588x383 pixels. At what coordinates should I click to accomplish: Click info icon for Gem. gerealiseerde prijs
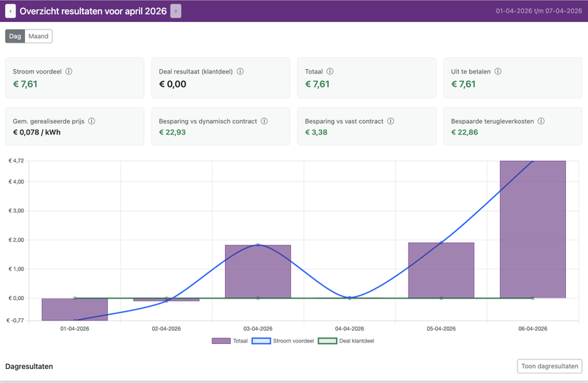click(92, 121)
